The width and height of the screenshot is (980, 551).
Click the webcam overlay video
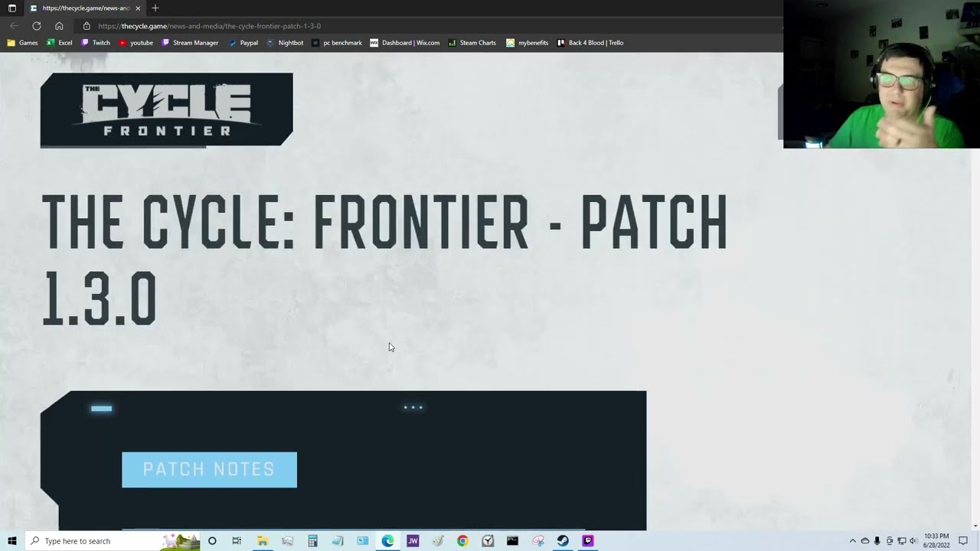pos(881,74)
